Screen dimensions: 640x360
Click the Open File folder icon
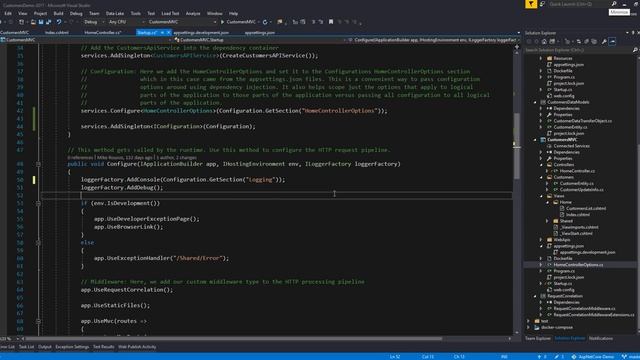pyautogui.click(x=33, y=22)
